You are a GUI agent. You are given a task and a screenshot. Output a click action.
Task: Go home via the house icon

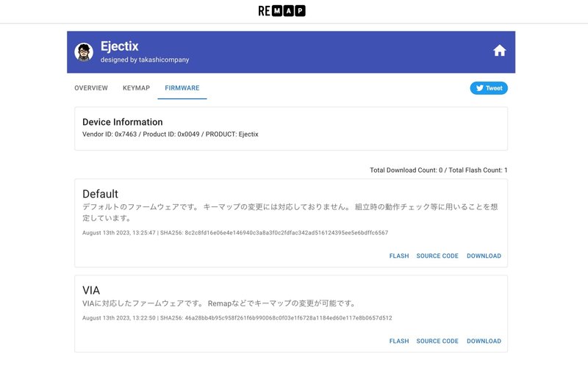coord(499,51)
